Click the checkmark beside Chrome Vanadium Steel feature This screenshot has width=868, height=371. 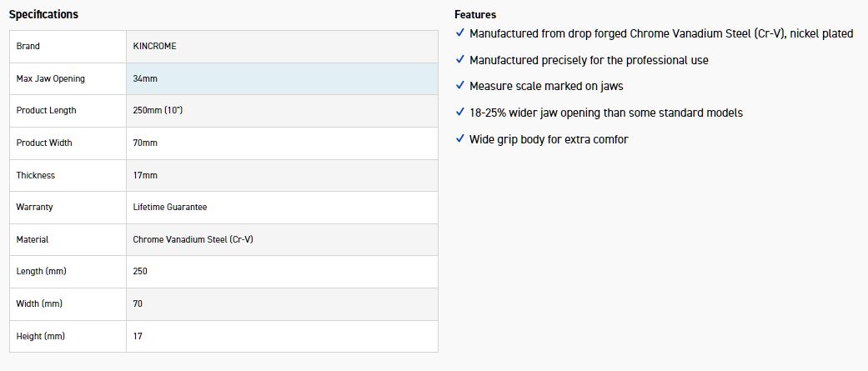(x=460, y=33)
